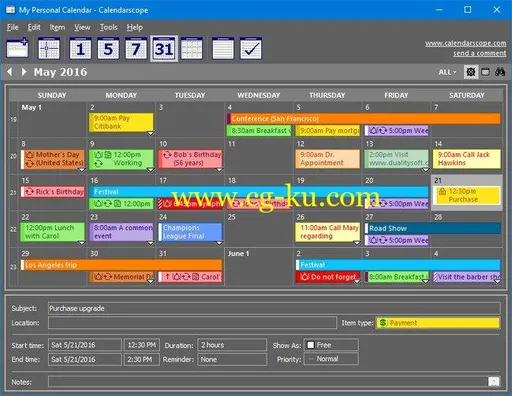Click the start time 12:30 PM field
Screen dimensions: 512x396
142,345
